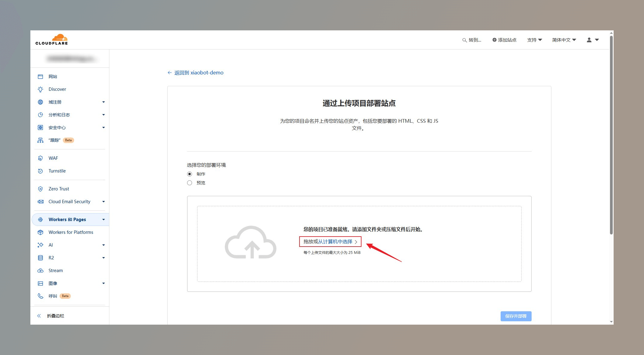Expand the 分析和日志 submenu arrow
Viewport: 644px width, 355px height.
(x=104, y=115)
